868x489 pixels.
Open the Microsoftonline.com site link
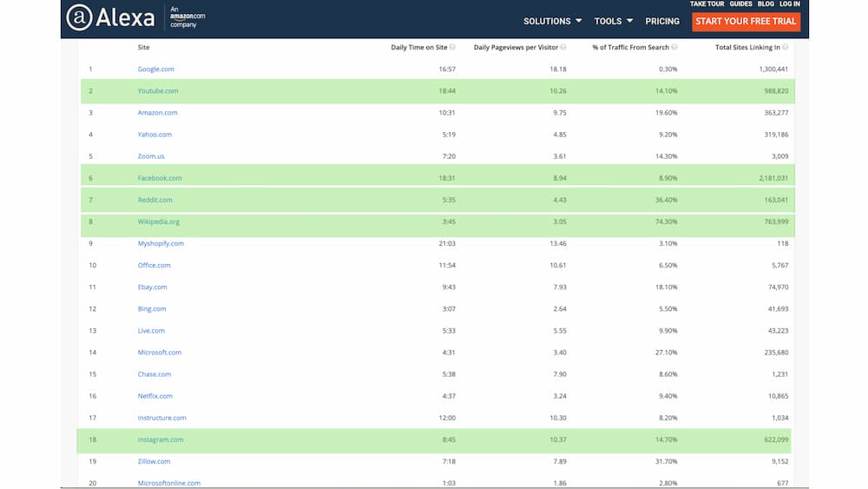169,483
